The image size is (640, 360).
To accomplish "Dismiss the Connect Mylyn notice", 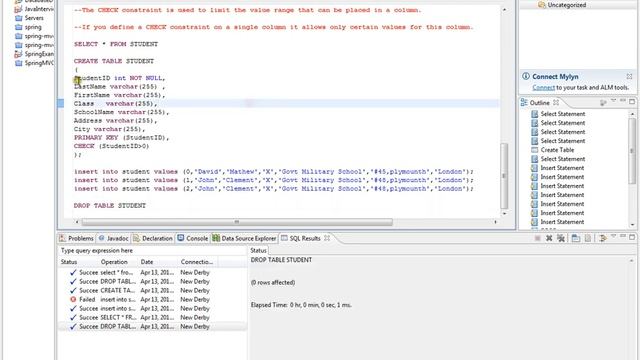I will coord(629,76).
